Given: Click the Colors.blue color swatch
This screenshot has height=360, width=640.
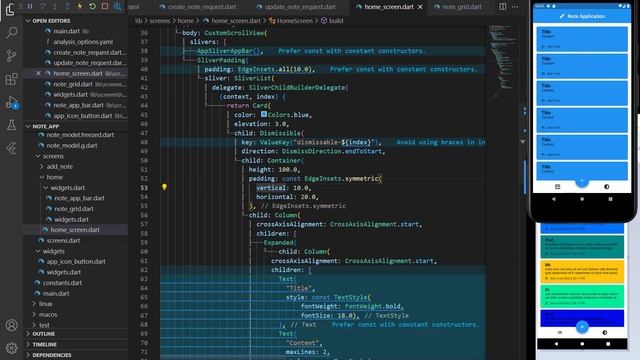Looking at the screenshot, I should click(x=264, y=114).
